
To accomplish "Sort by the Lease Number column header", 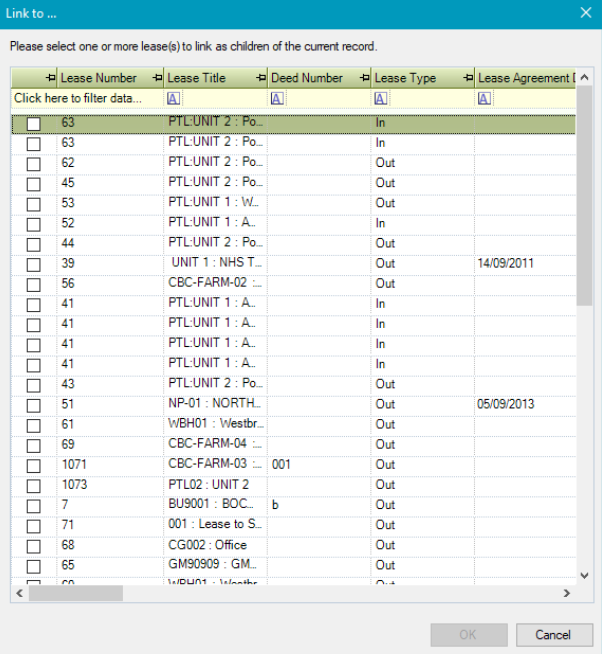I will (x=100, y=78).
